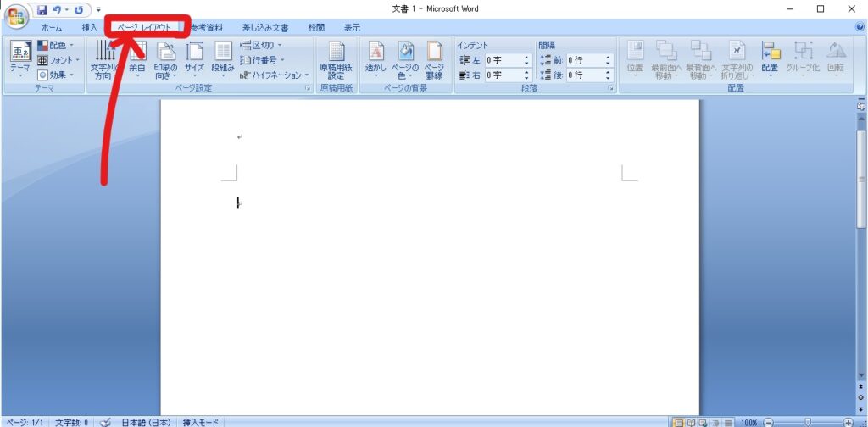
Task: Switch to the ホーム tab
Action: point(52,27)
